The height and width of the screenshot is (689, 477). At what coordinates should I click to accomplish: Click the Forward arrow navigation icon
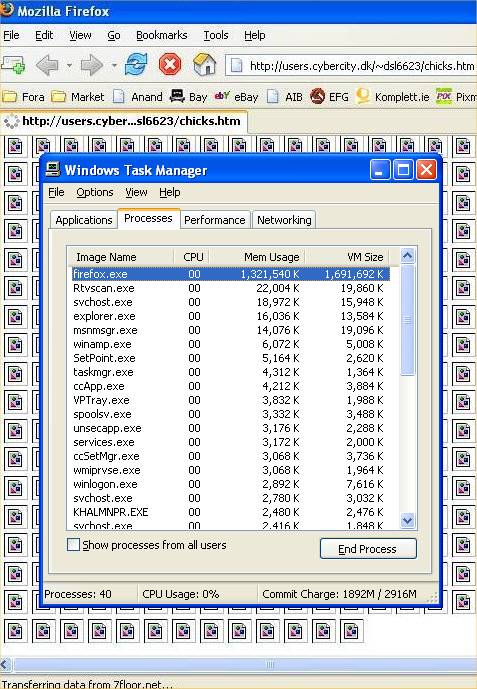(92, 65)
